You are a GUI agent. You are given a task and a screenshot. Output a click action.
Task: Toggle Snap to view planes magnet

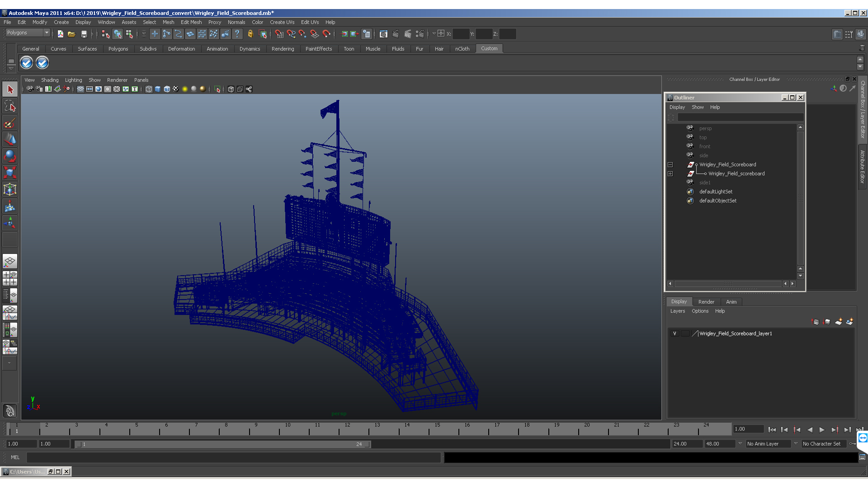pyautogui.click(x=314, y=34)
